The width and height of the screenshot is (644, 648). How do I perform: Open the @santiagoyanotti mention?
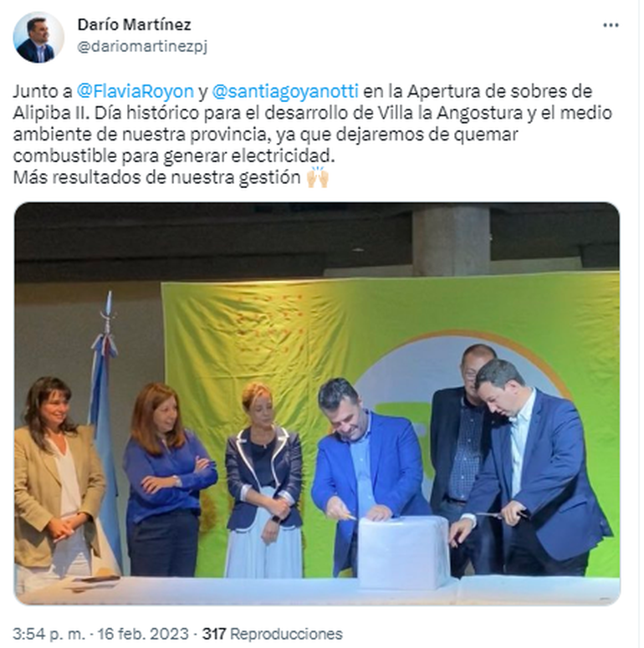tap(285, 91)
